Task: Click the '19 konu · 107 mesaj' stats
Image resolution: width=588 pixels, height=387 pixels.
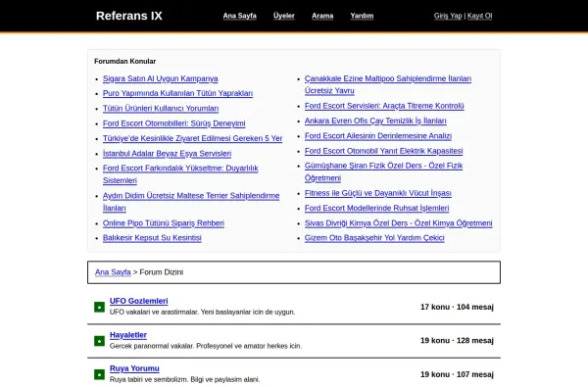Action: (457, 374)
